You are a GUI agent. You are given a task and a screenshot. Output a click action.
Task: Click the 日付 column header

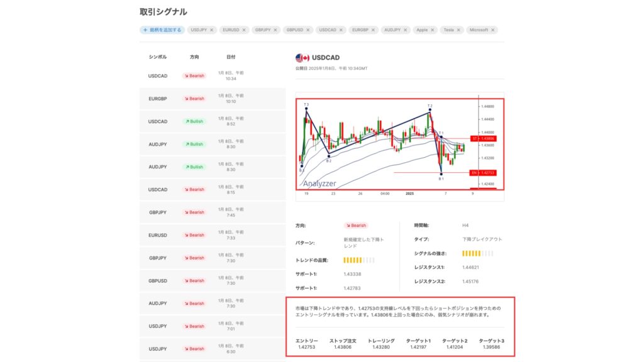coord(231,57)
